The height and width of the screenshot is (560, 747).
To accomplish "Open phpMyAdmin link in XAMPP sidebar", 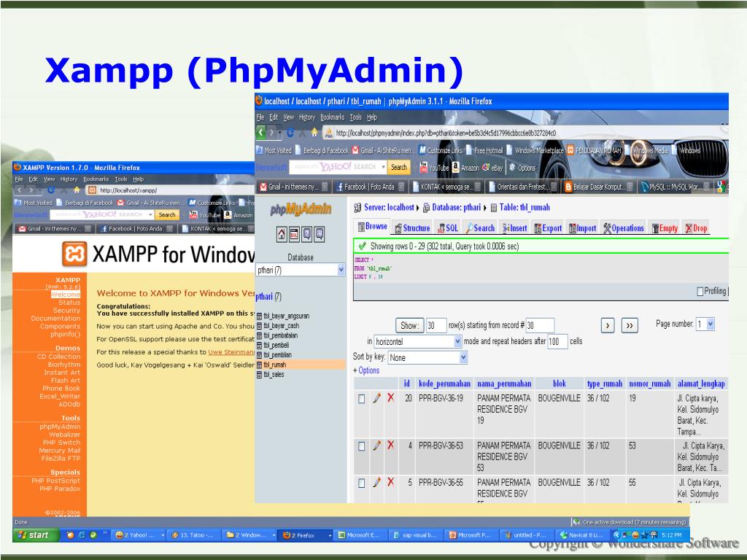I will (x=60, y=427).
